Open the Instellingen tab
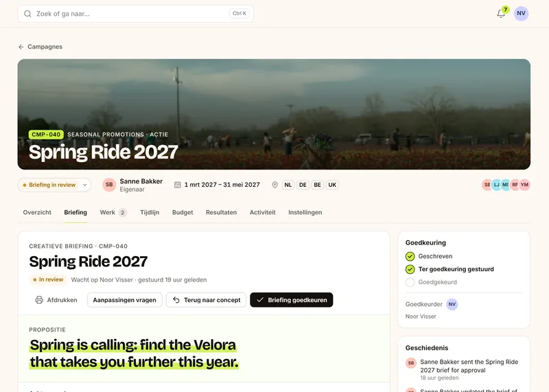This screenshot has width=549, height=392. (x=305, y=212)
